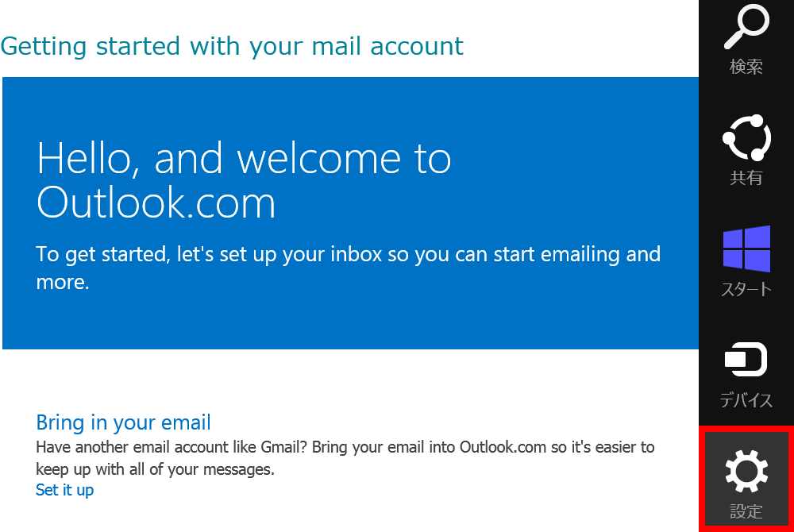Open the Share charm circular icon
794x532 pixels.
pos(746,137)
